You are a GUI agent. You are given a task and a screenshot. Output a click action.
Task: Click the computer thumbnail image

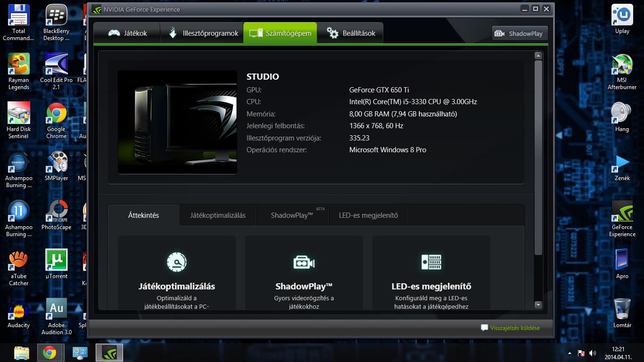point(177,122)
